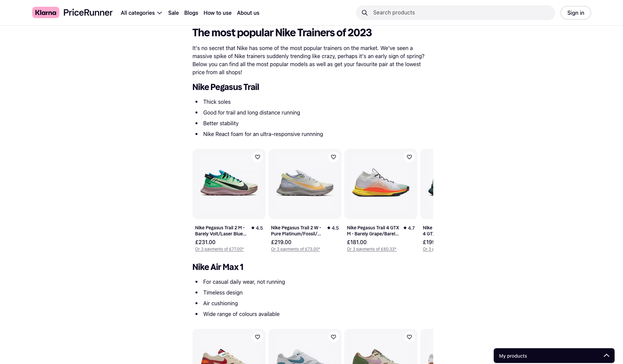Viewport: 623px width, 364px height.
Task: Go to the Blogs page
Action: (x=191, y=13)
